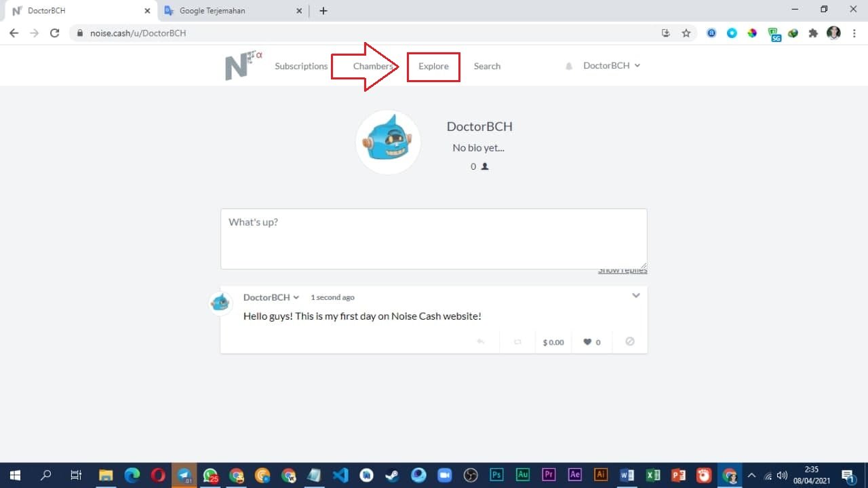
Task: Open DoctorBCH author dropdown on the post
Action: (x=271, y=297)
